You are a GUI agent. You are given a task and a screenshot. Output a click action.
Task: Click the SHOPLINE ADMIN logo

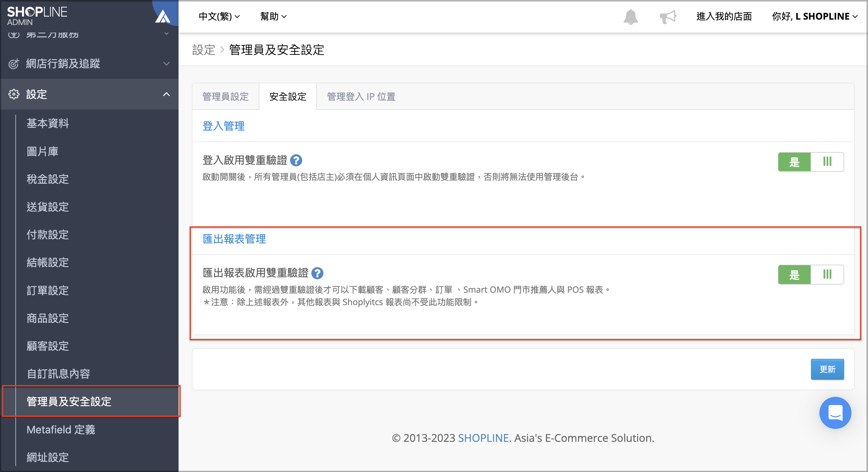point(37,15)
